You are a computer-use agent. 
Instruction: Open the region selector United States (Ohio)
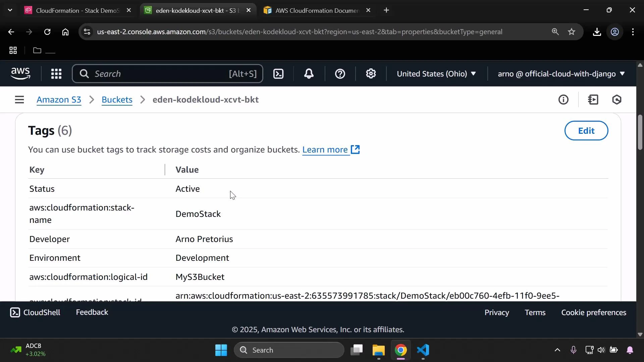click(436, 74)
